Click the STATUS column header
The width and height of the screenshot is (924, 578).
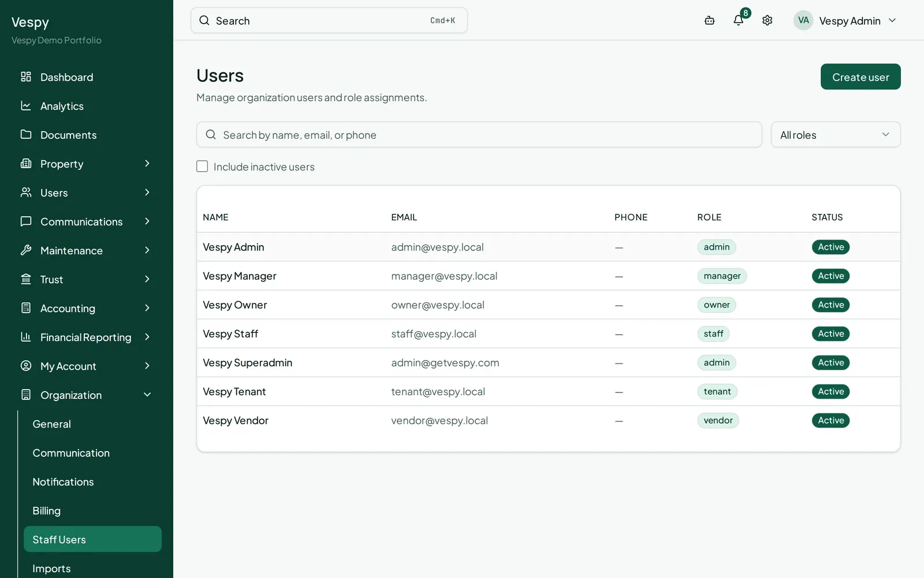827,217
